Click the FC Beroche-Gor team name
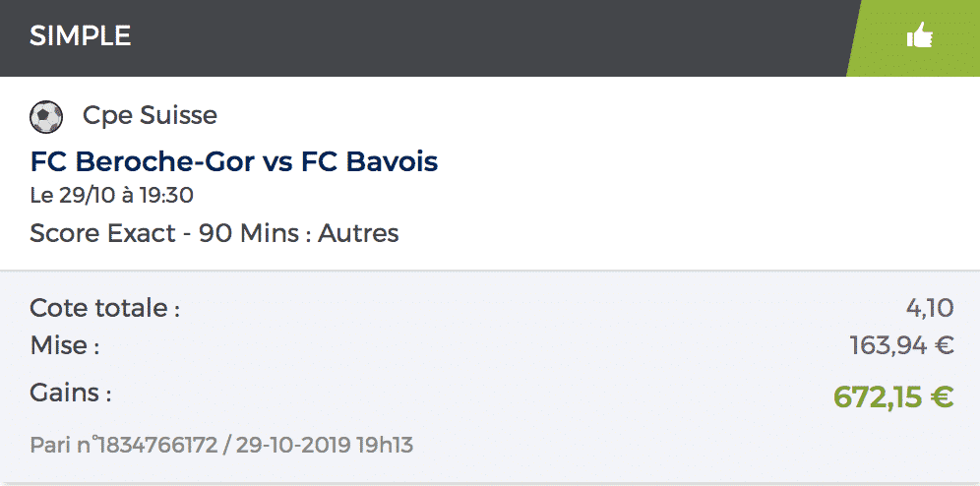980x486 pixels. (142, 161)
